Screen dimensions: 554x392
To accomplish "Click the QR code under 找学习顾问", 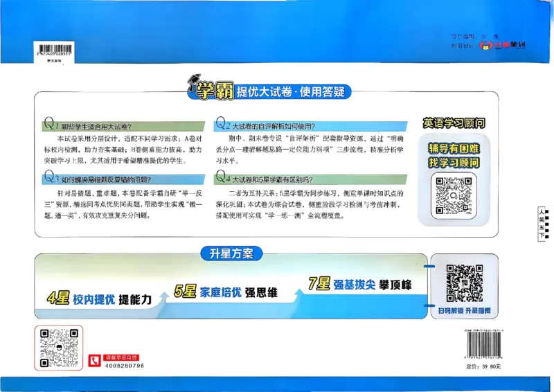I will click(454, 195).
